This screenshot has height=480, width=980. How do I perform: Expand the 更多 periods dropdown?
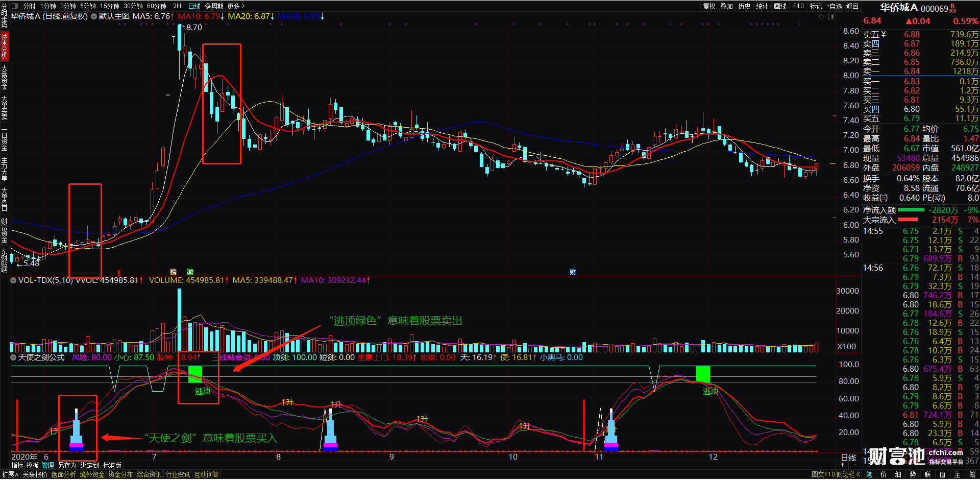coord(236,6)
